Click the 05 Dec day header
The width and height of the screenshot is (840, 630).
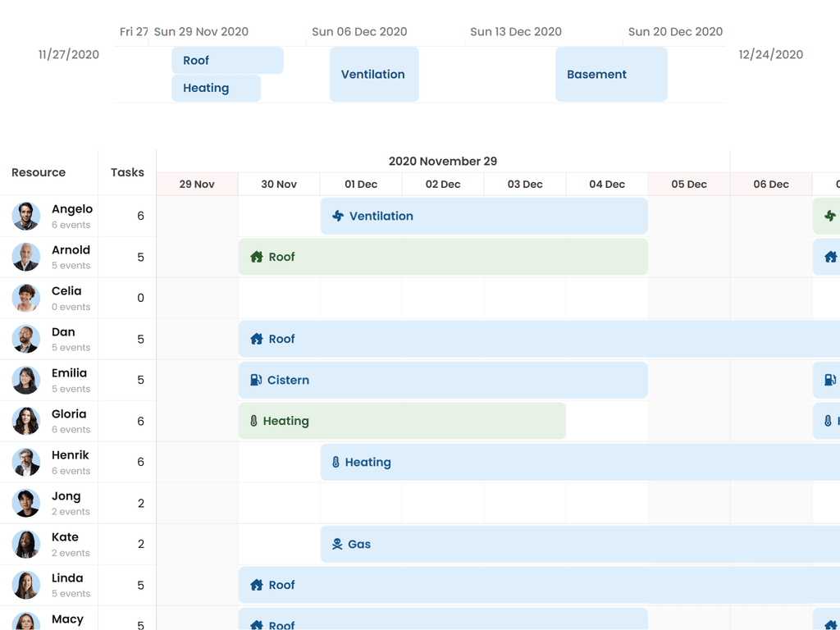click(x=689, y=185)
